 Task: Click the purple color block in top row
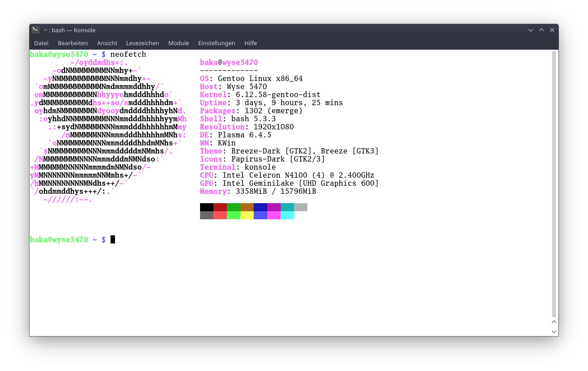(274, 207)
